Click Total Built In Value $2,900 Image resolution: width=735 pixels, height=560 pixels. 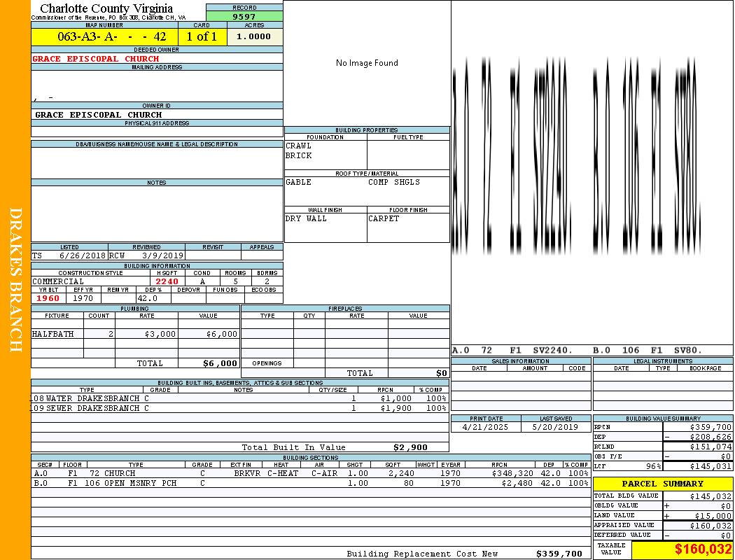pyautogui.click(x=410, y=447)
